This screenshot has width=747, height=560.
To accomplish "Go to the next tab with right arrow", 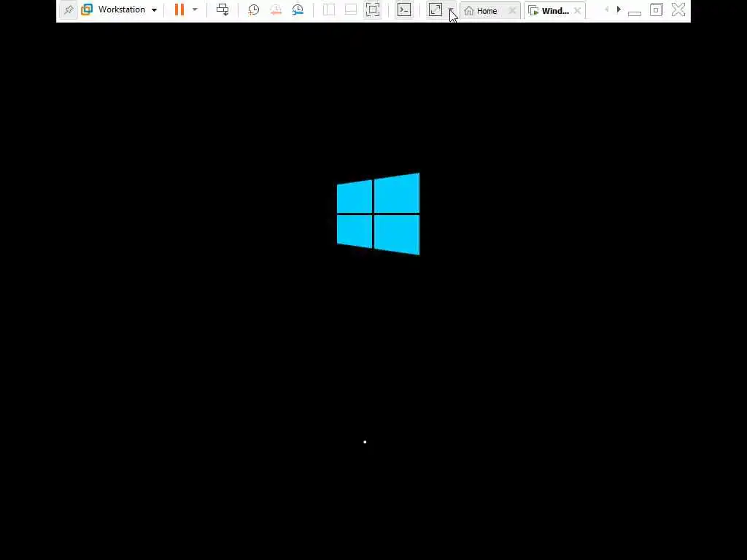I will 619,9.
